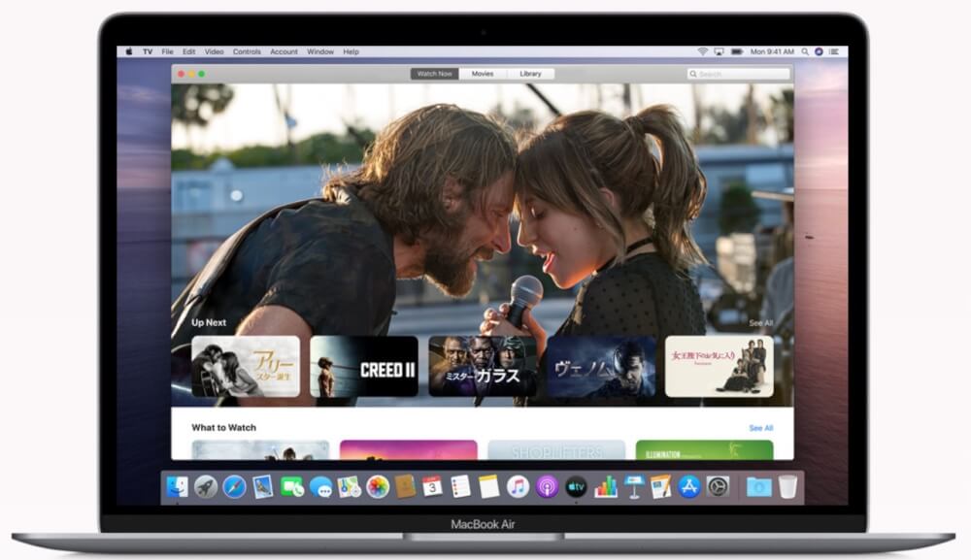Open Podcasts from the Dock

[547, 487]
